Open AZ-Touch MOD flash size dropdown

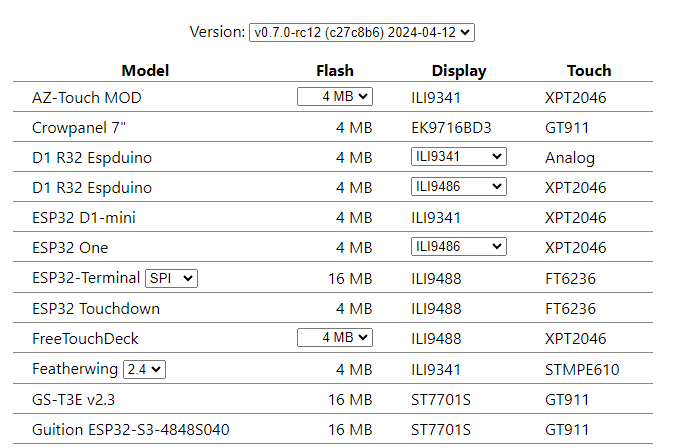[x=334, y=97]
